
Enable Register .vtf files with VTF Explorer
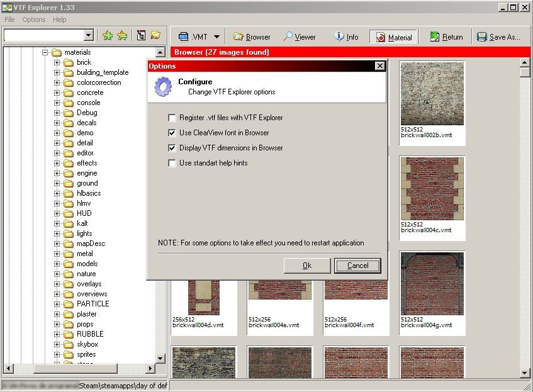tap(172, 118)
